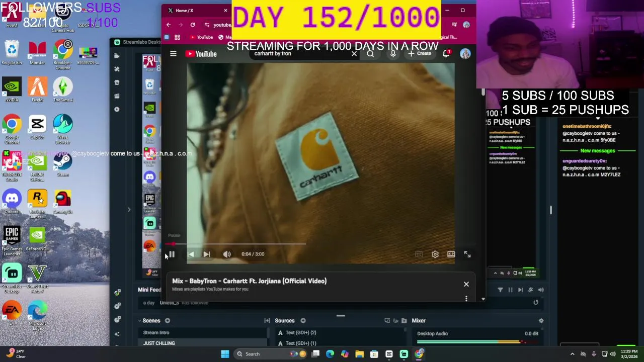The image size is (644, 362).
Task: Open the Mixer settings gear
Action: tap(541, 321)
